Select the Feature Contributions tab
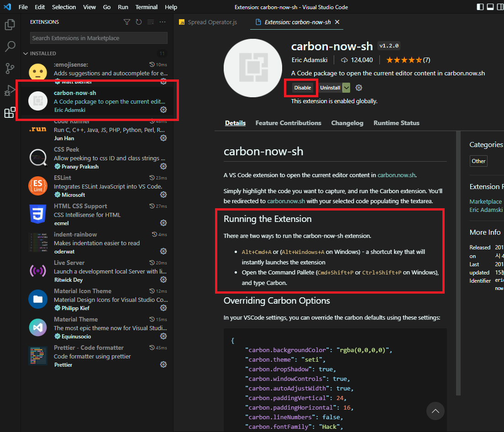Image resolution: width=504 pixels, height=432 pixels. click(x=289, y=123)
